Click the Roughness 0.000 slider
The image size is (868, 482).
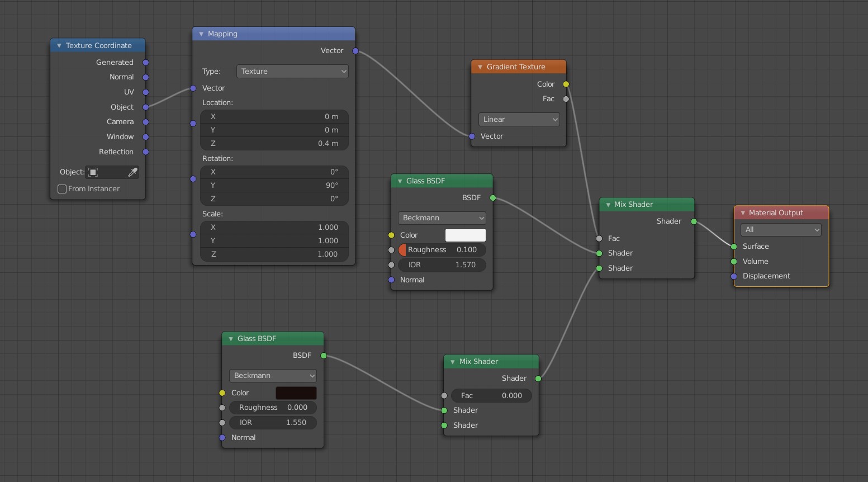tap(273, 408)
